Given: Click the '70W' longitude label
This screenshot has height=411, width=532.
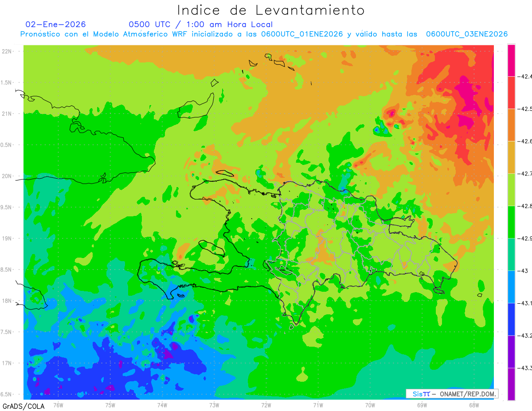Looking at the screenshot, I should coord(370,404).
